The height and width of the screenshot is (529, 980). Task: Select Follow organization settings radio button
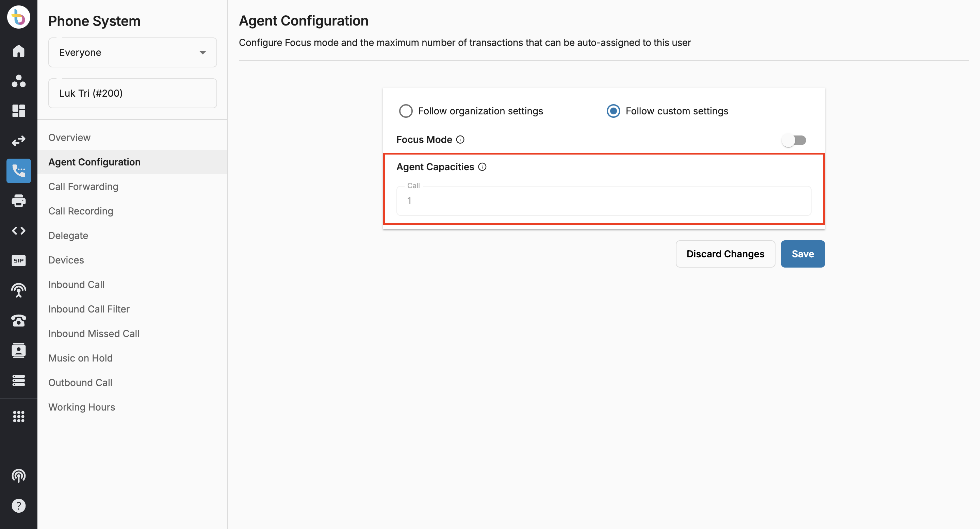point(406,111)
